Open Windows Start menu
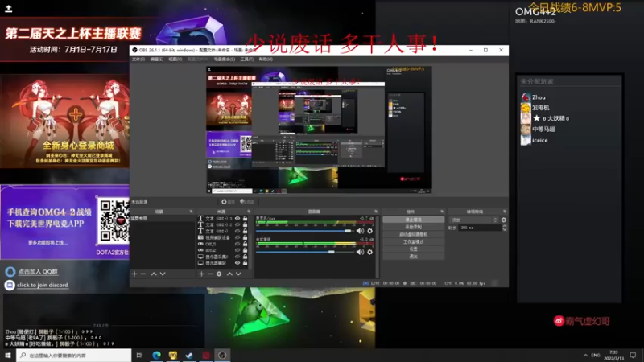The width and height of the screenshot is (644, 362). 8,355
